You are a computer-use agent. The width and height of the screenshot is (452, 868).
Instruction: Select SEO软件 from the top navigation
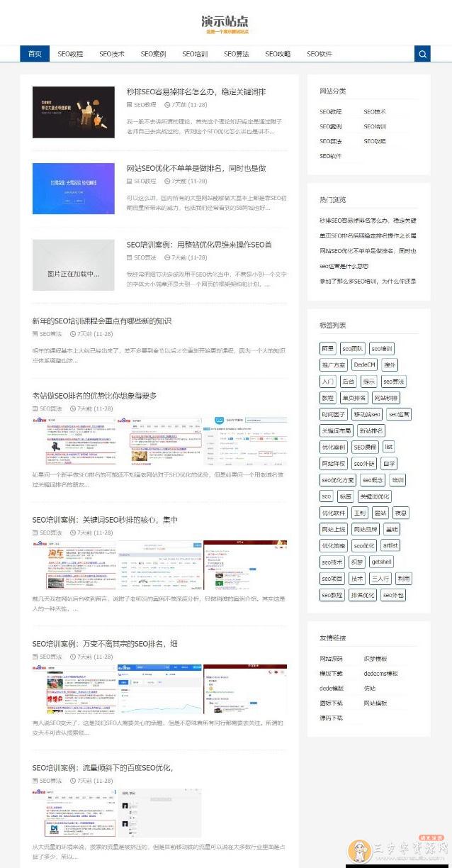[320, 54]
